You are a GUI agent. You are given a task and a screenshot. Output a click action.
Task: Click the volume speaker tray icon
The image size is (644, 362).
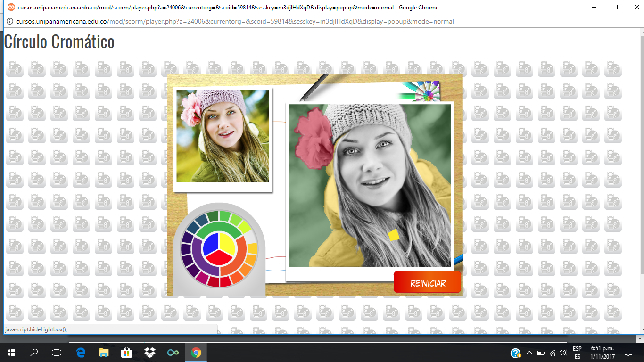click(562, 353)
